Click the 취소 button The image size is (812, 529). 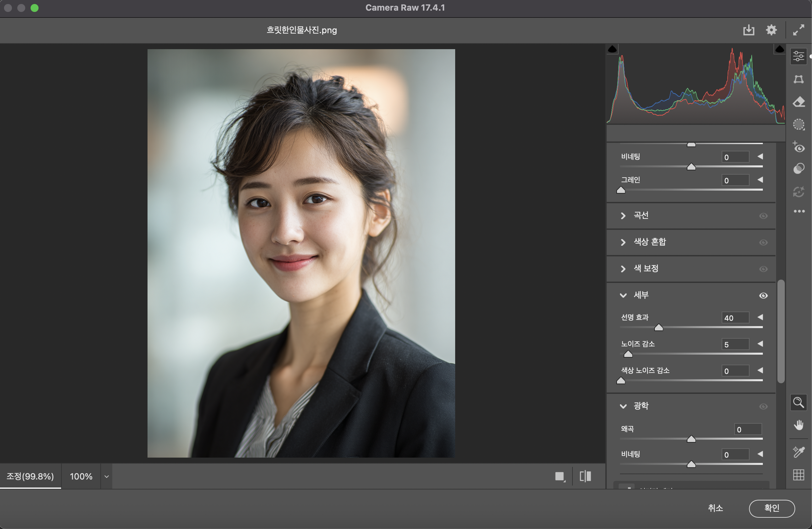715,508
